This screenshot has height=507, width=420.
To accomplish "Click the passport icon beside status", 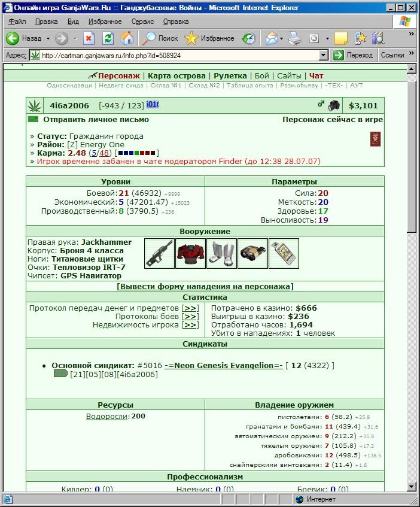I will (x=375, y=139).
